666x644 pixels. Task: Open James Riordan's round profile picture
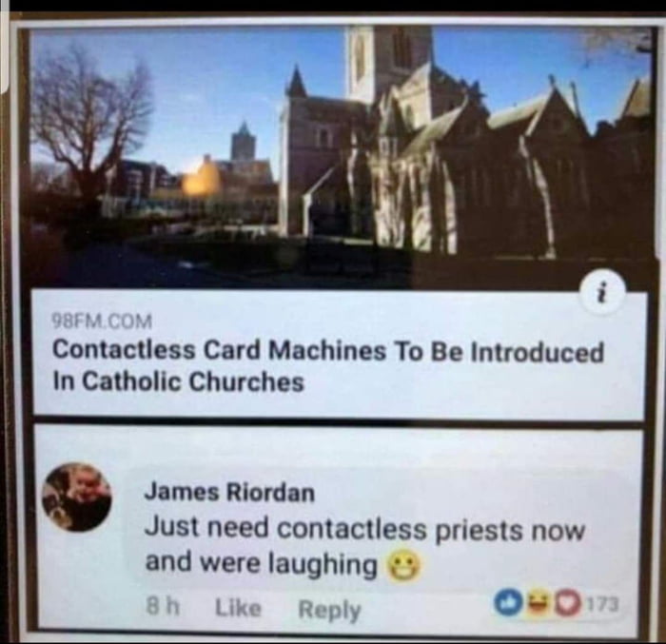tap(77, 497)
